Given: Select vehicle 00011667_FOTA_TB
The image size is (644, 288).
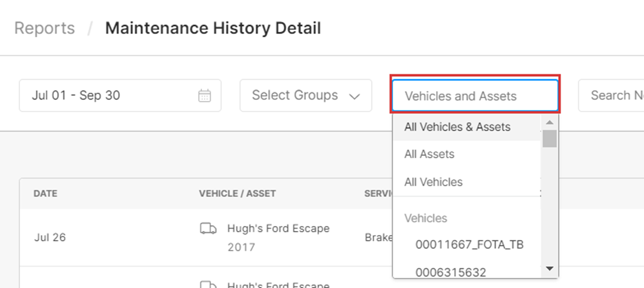Looking at the screenshot, I should pos(470,245).
